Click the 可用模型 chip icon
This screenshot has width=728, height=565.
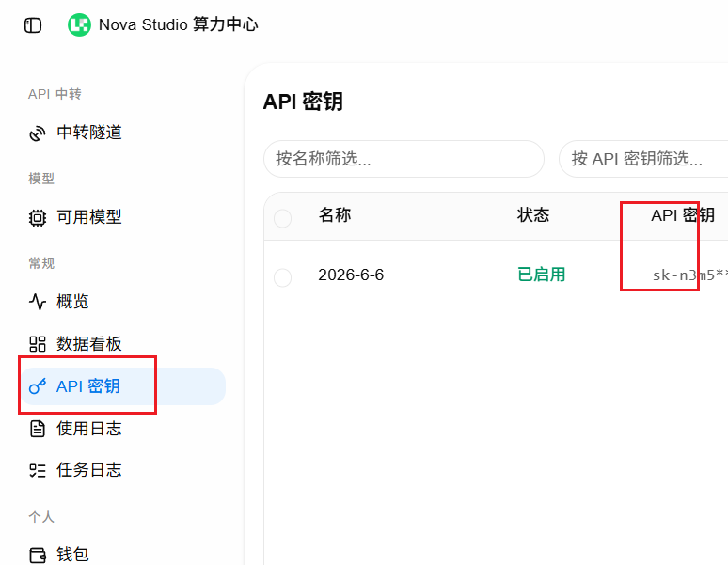point(37,217)
